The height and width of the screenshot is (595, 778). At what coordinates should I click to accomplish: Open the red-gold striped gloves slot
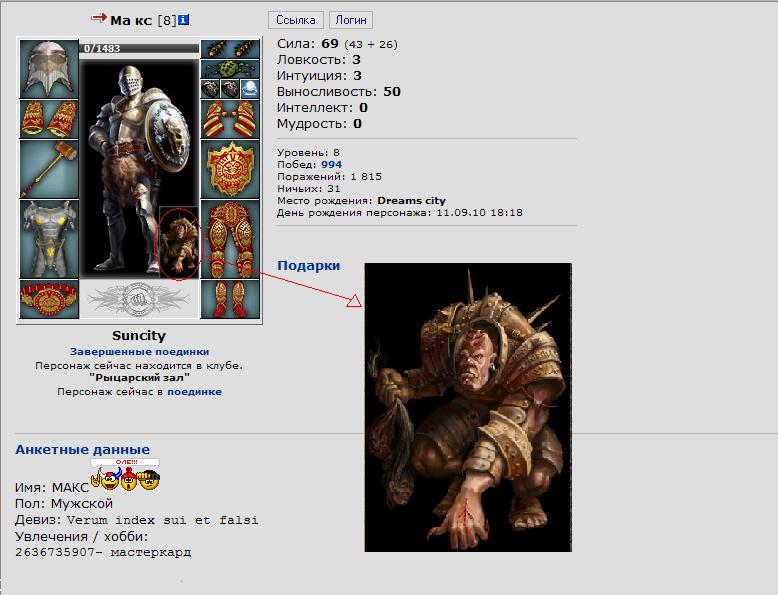pos(230,119)
